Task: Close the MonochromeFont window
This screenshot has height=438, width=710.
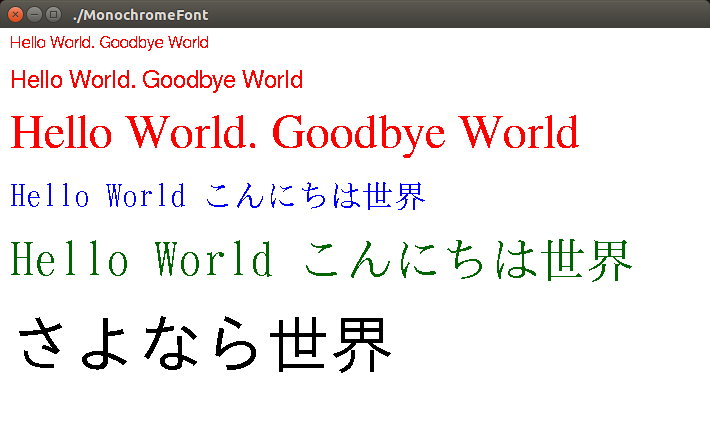Action: click(x=15, y=14)
